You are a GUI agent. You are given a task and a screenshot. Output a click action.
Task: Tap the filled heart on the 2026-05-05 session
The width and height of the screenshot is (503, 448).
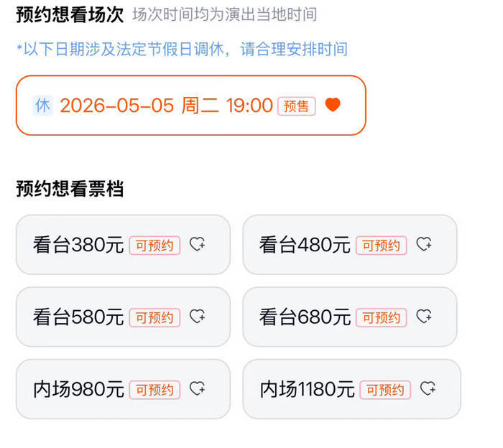332,105
